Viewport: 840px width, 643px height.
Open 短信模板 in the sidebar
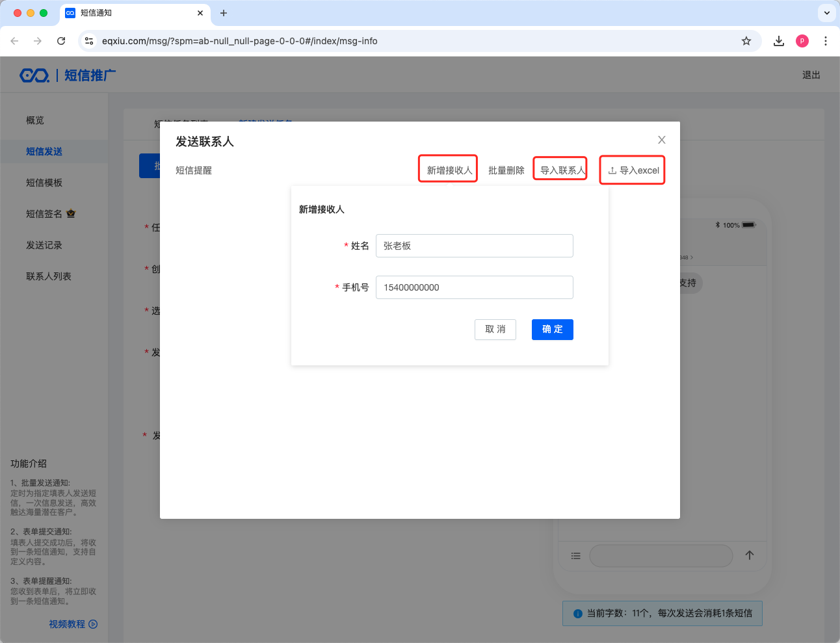(x=44, y=183)
